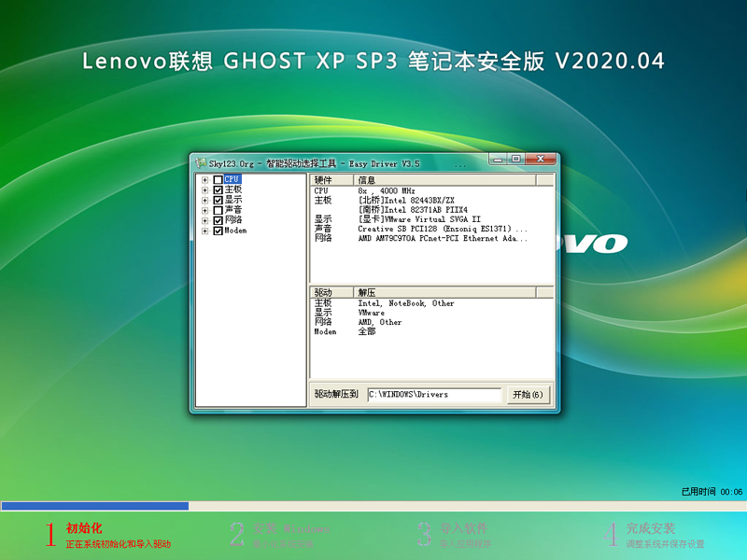Select the Modem tree item label
Image resolution: width=747 pixels, height=560 pixels.
click(235, 231)
